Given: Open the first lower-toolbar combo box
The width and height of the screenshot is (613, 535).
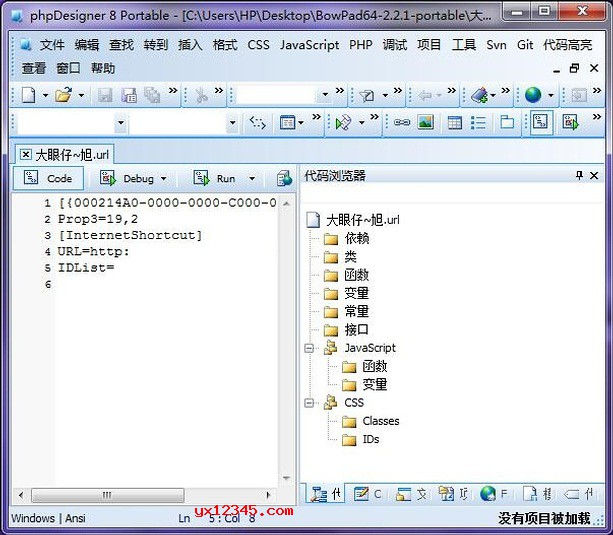Looking at the screenshot, I should [121, 123].
